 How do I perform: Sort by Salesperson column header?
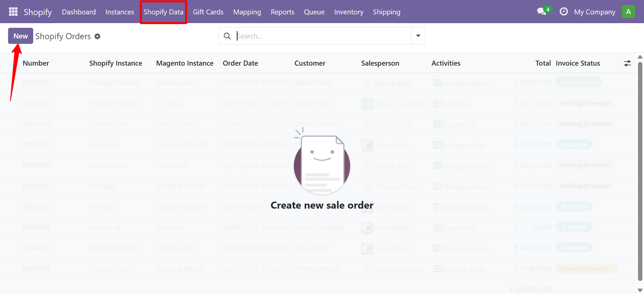[380, 63]
